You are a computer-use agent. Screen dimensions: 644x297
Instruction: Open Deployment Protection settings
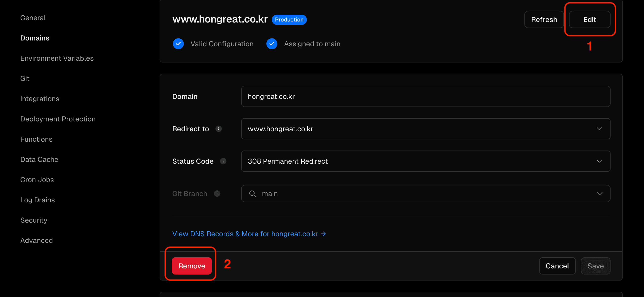pyautogui.click(x=58, y=119)
